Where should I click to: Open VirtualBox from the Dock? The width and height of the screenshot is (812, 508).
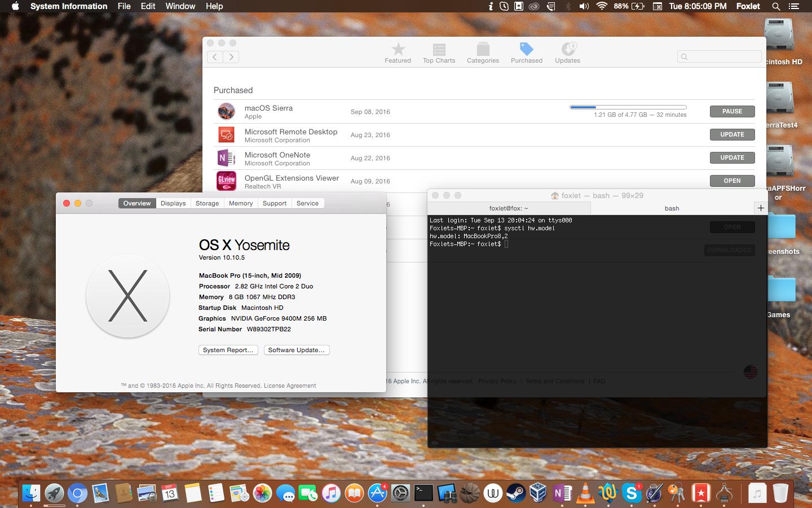pyautogui.click(x=539, y=493)
